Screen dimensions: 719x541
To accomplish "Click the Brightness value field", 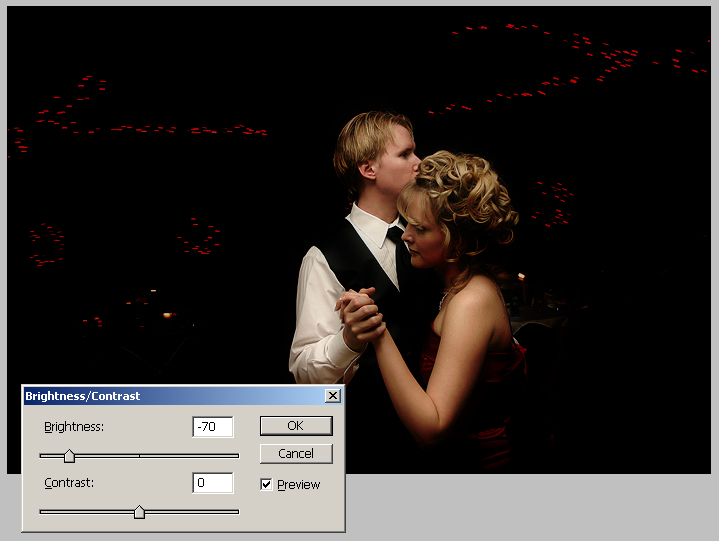I will (x=213, y=427).
